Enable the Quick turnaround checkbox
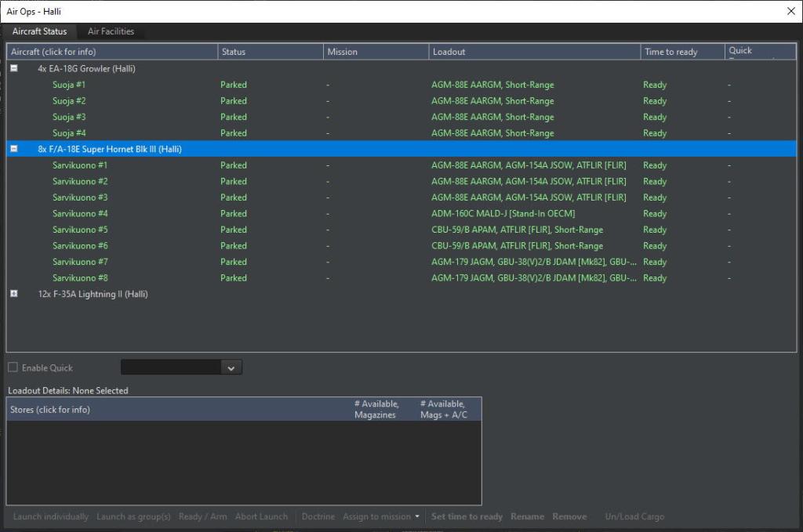The width and height of the screenshot is (803, 532). (13, 367)
